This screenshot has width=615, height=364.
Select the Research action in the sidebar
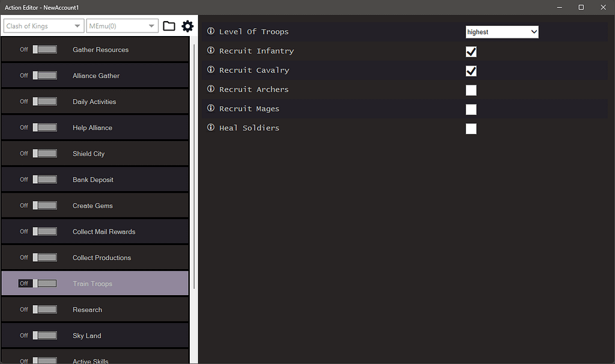[x=95, y=309]
